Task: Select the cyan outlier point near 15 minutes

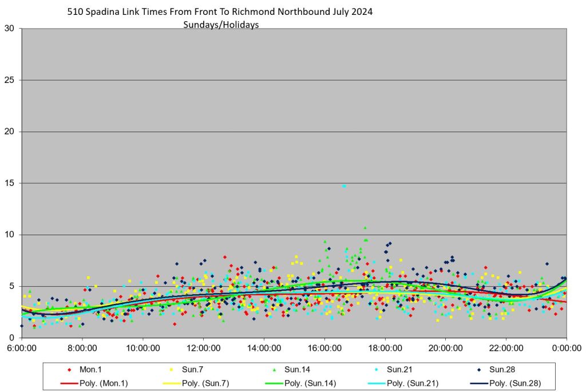Action: click(343, 186)
